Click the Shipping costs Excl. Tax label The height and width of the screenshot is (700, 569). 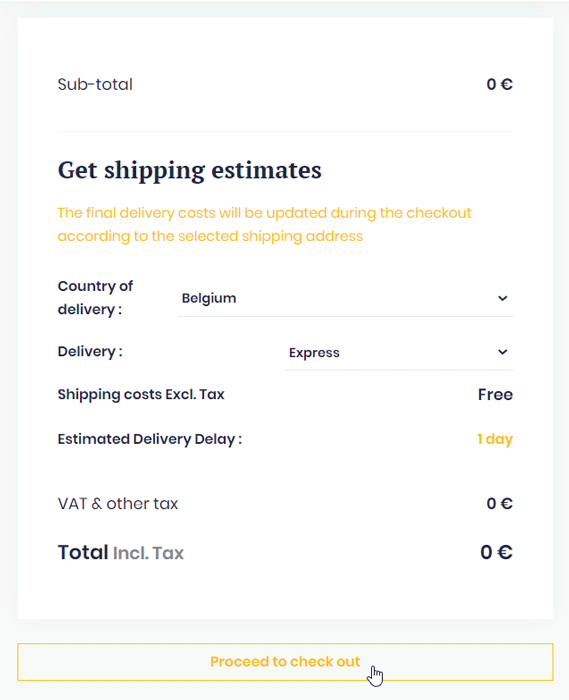141,395
